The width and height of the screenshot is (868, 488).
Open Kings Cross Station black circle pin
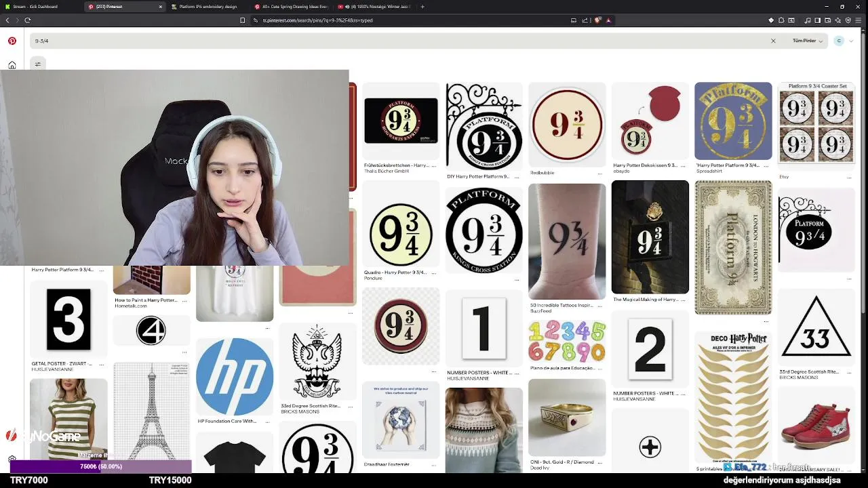point(484,230)
